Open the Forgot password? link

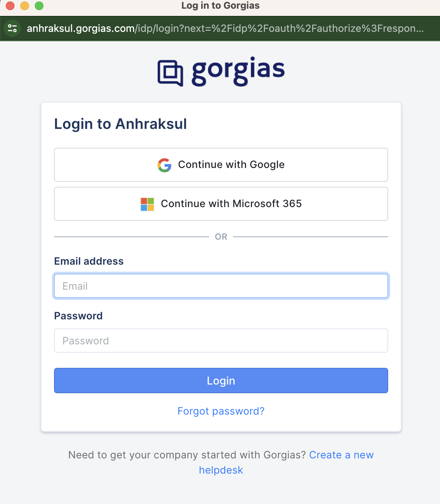[221, 411]
